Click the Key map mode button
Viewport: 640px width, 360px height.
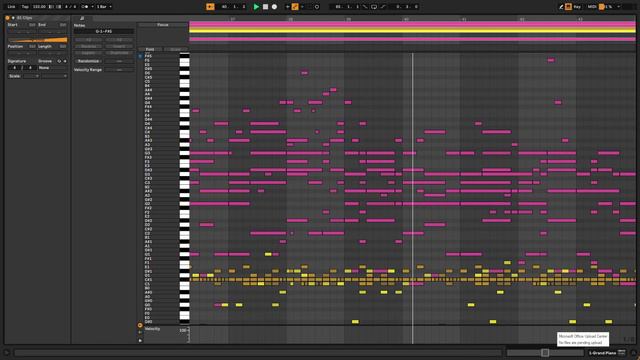click(x=577, y=7)
